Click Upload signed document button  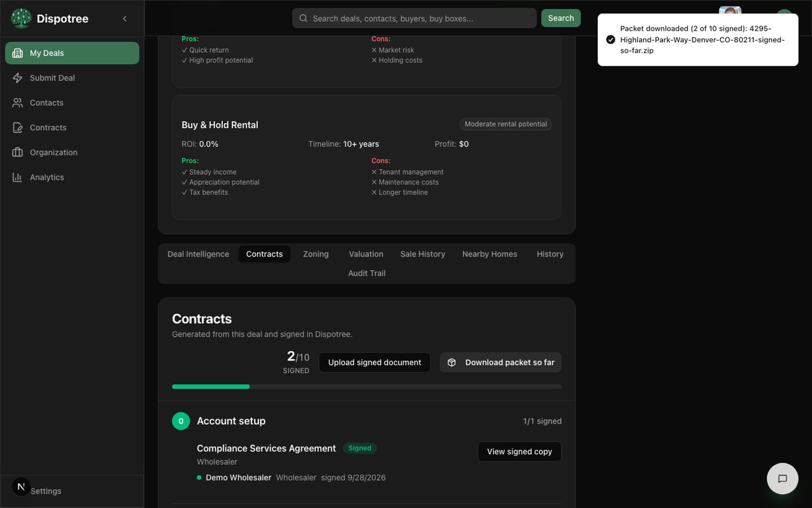tap(375, 362)
